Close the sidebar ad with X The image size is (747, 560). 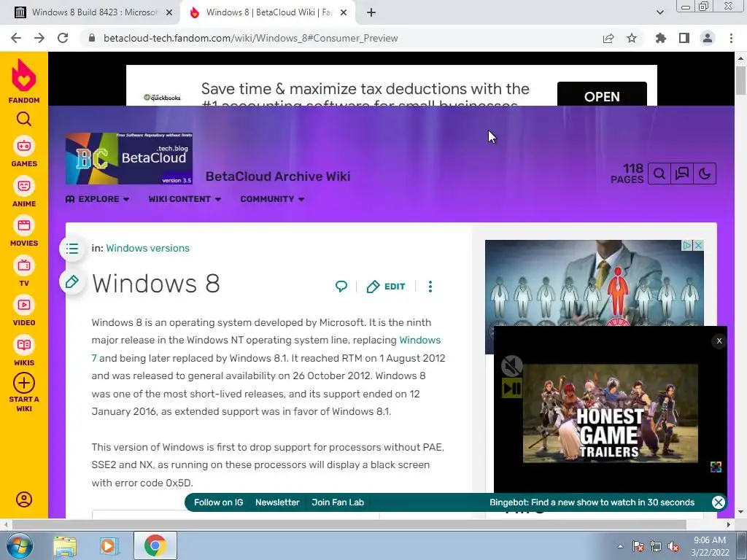(698, 245)
